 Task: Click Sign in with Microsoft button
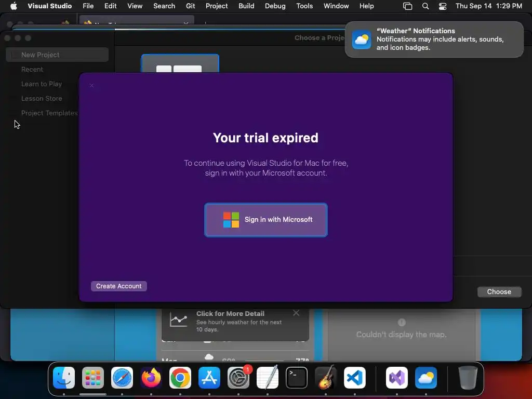pyautogui.click(x=265, y=220)
